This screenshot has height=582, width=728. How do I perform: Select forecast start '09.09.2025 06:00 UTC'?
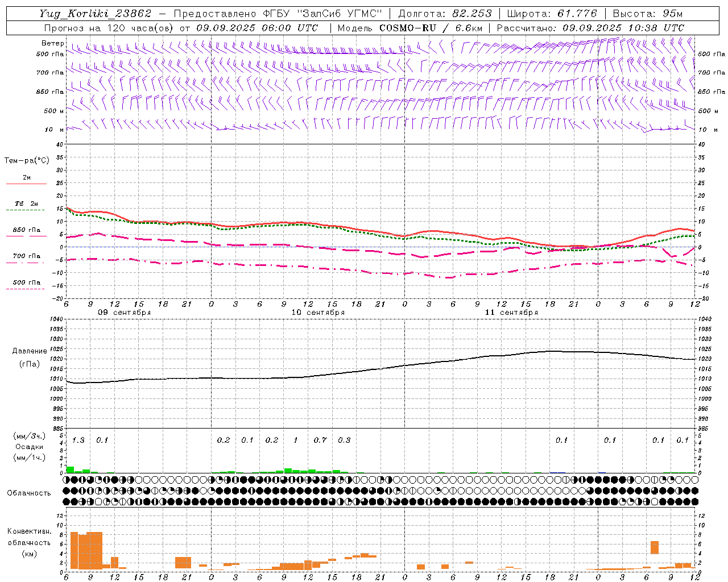click(x=257, y=28)
